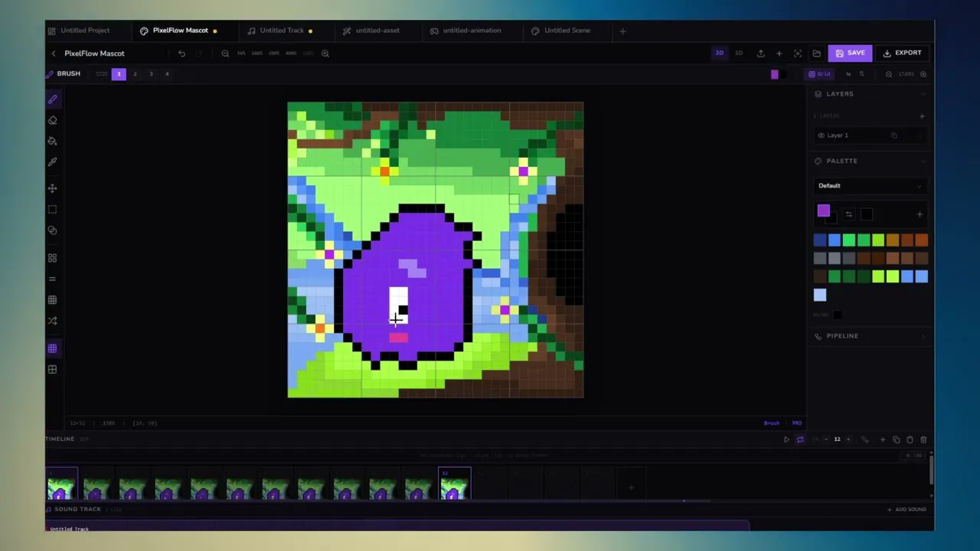Click the undo arrow icon

(x=181, y=54)
